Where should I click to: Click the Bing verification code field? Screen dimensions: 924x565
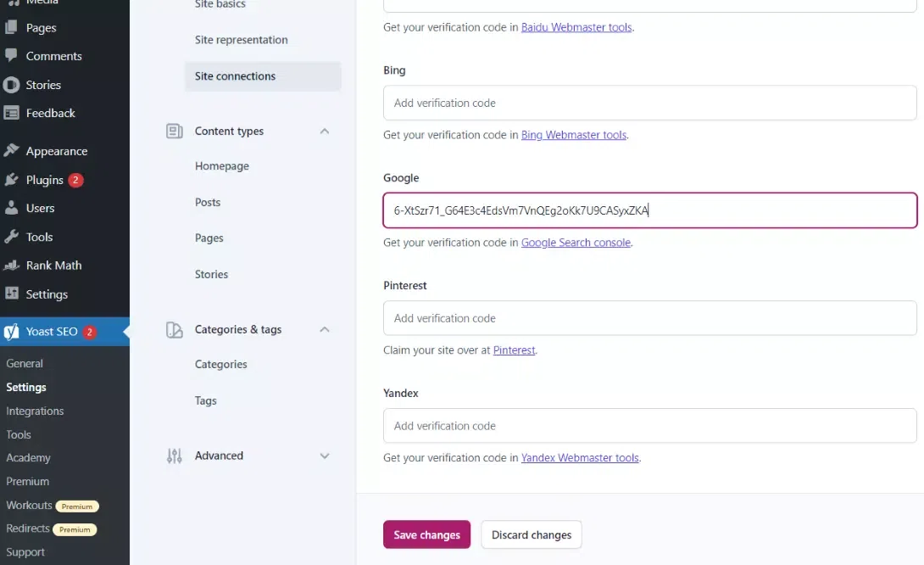(x=649, y=103)
